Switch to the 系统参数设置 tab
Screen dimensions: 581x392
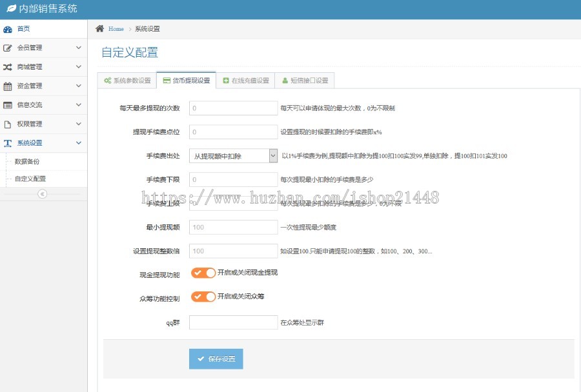[127, 81]
